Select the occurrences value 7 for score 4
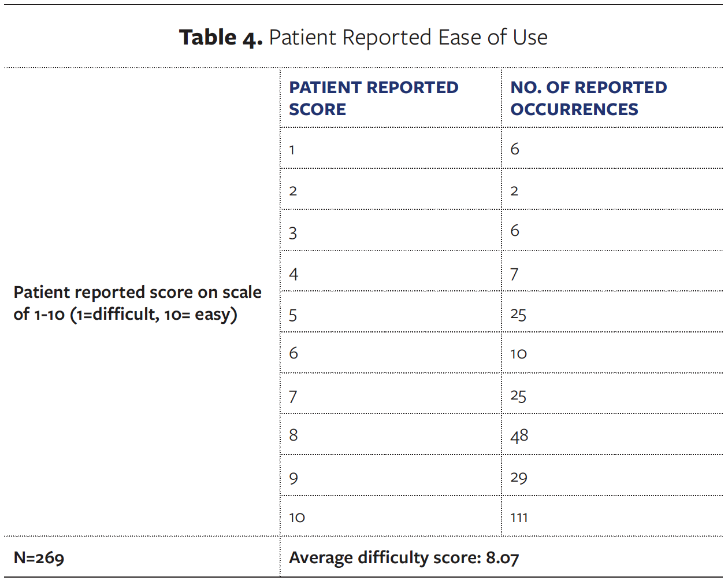This screenshot has height=584, width=728. [514, 273]
